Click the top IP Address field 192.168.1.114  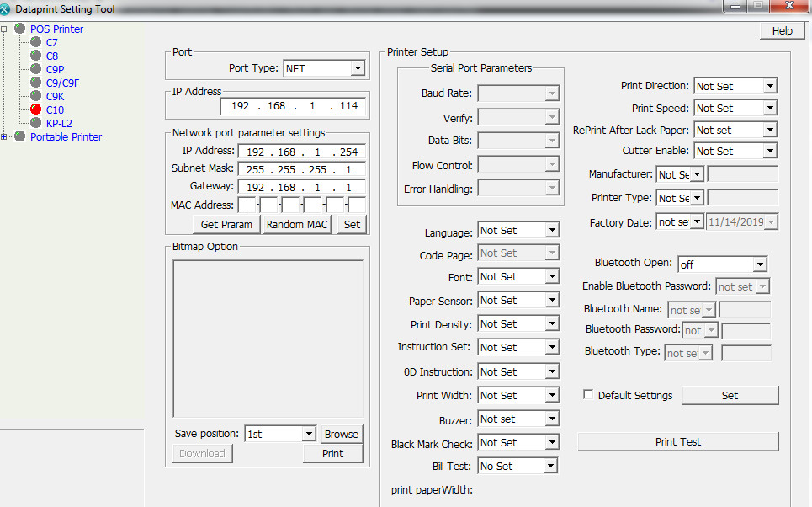293,106
